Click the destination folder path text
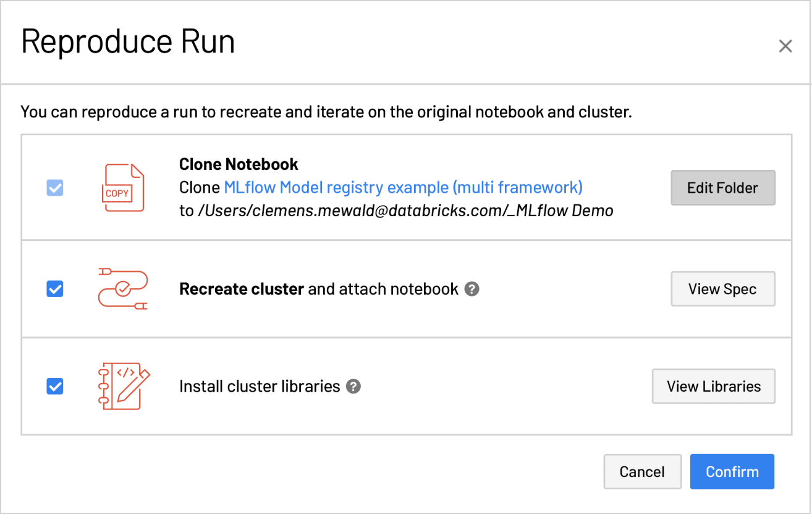This screenshot has width=812, height=514. [x=405, y=211]
